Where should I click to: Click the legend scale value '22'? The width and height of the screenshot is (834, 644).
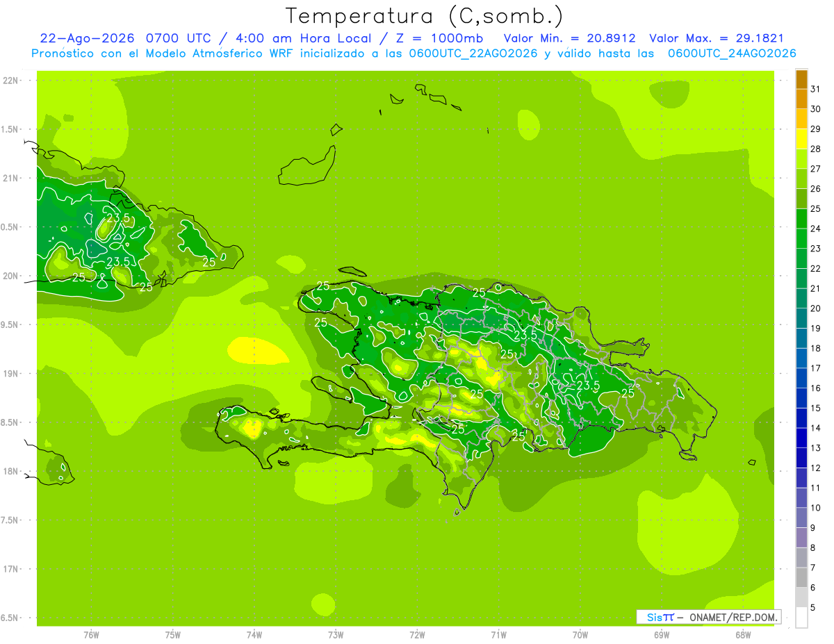click(x=816, y=268)
